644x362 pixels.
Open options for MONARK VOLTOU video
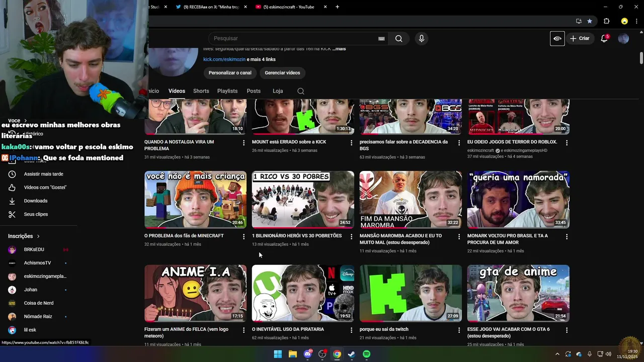(567, 236)
